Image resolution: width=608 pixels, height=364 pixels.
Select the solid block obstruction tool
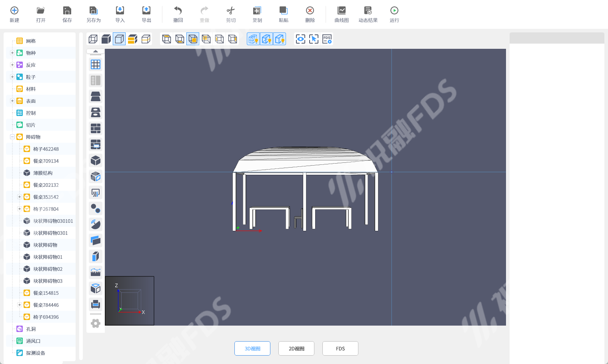tap(96, 160)
